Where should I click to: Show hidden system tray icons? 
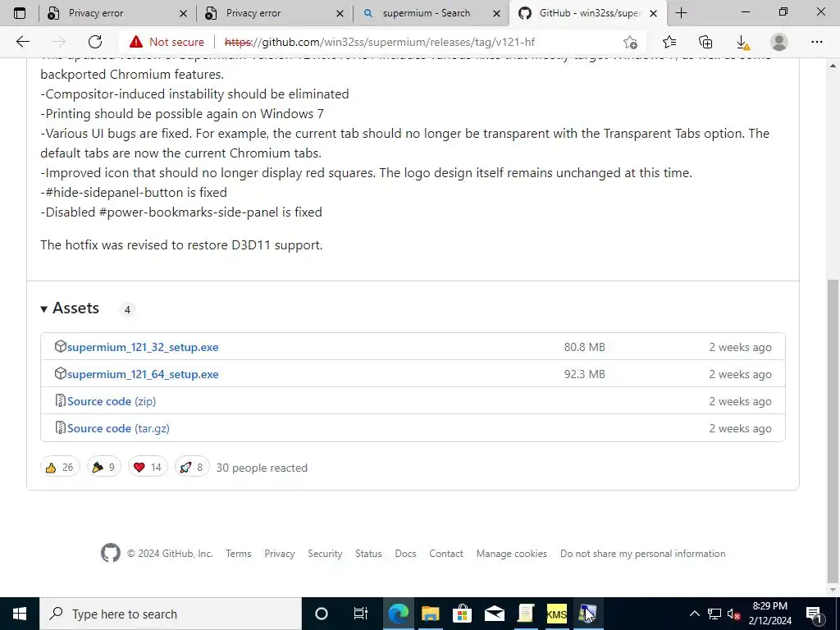coord(694,614)
